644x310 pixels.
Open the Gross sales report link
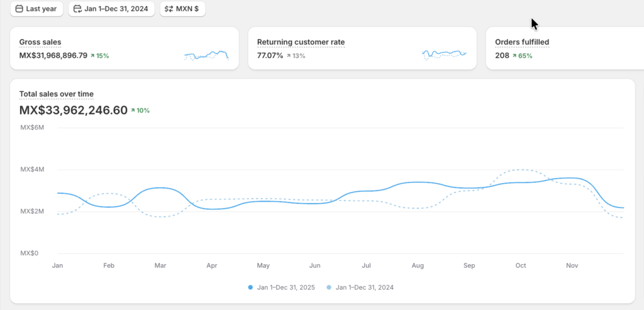click(40, 42)
